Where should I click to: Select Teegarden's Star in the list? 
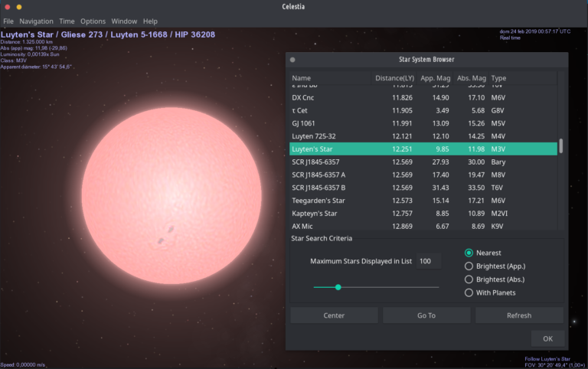pyautogui.click(x=318, y=201)
